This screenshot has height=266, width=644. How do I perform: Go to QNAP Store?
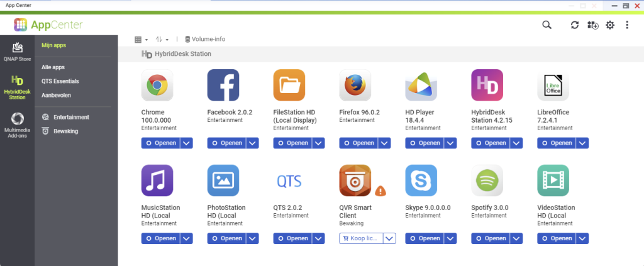coord(17,52)
